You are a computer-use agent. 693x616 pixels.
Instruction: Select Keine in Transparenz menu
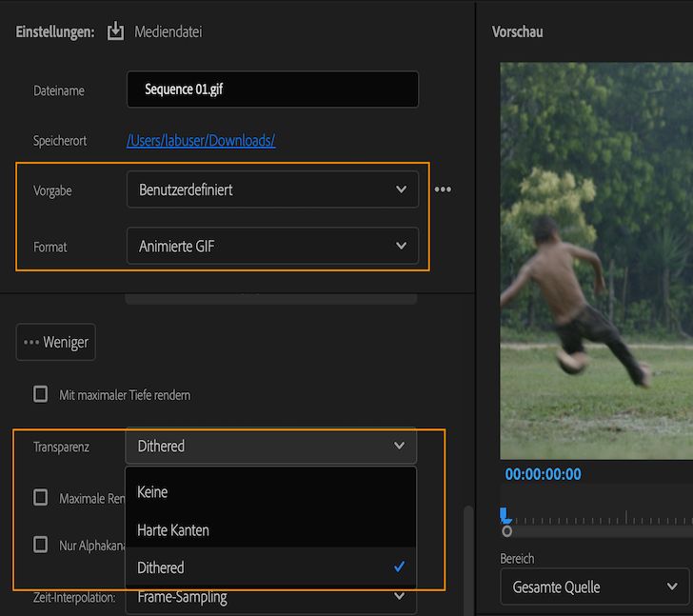coord(271,492)
